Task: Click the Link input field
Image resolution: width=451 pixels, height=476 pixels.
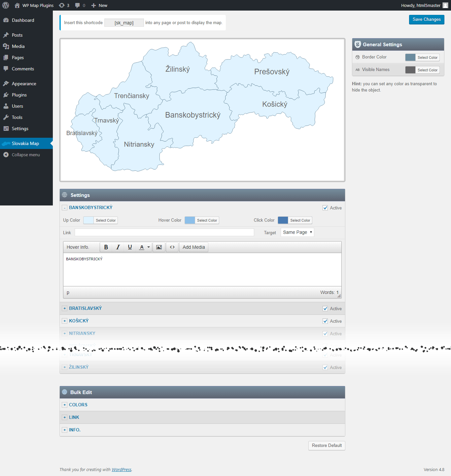Action: coord(164,232)
